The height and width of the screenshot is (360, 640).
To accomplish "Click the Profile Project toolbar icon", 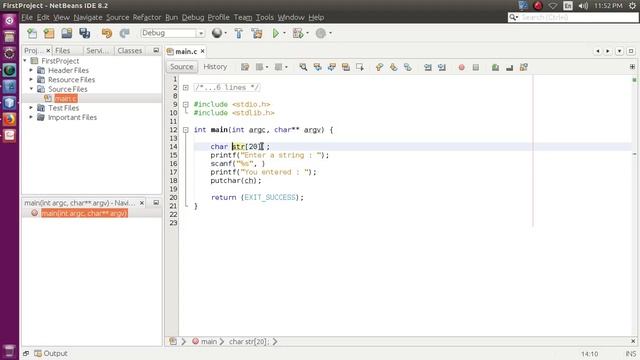I will [x=321, y=33].
